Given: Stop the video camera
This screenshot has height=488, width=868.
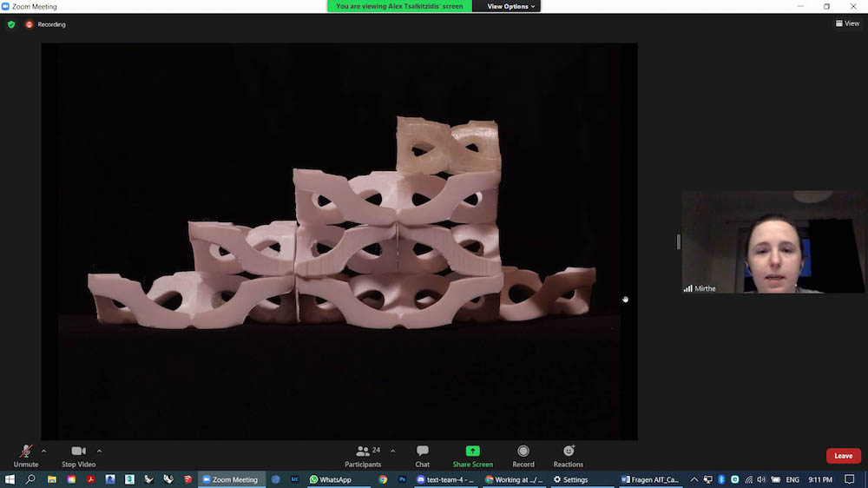Looking at the screenshot, I should [78, 455].
